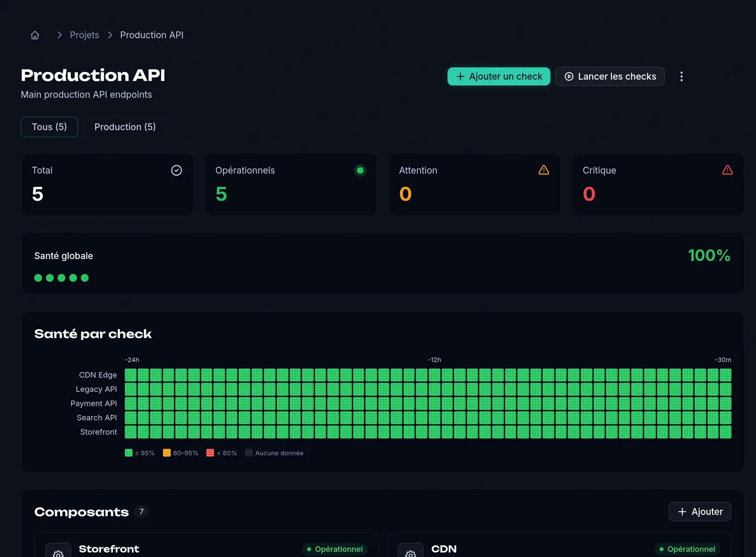This screenshot has height=557, width=756.
Task: Select the Storefront heatmap row label
Action: 99,432
